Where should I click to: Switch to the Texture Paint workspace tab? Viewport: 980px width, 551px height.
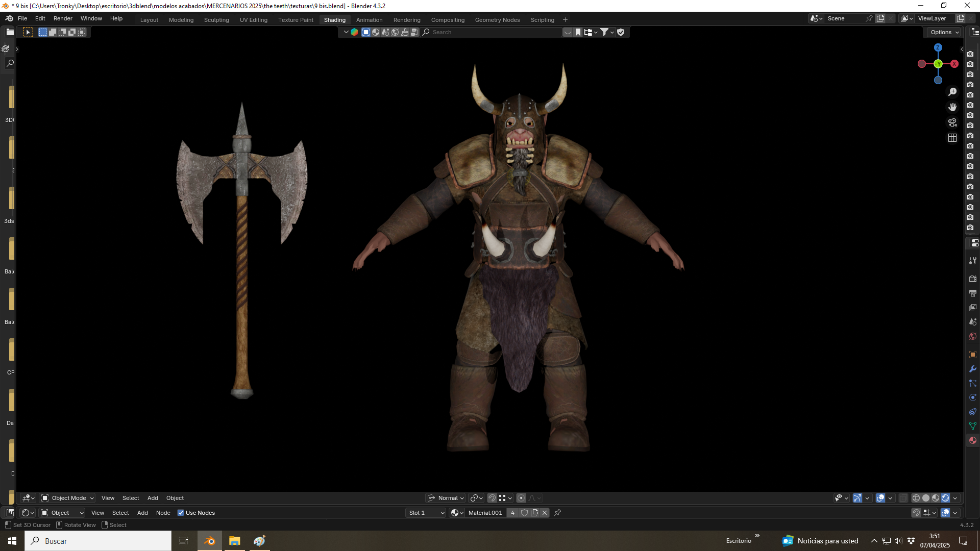coord(296,20)
